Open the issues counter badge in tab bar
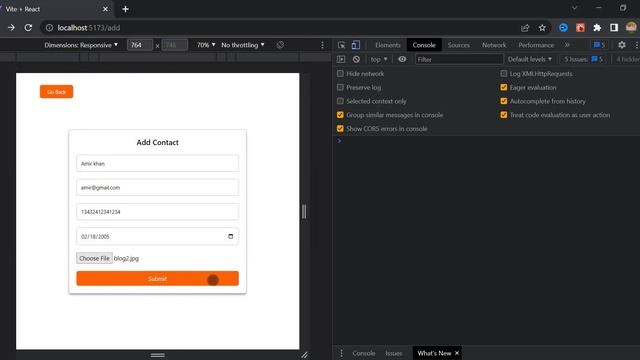Image resolution: width=640 pixels, height=360 pixels. (599, 45)
